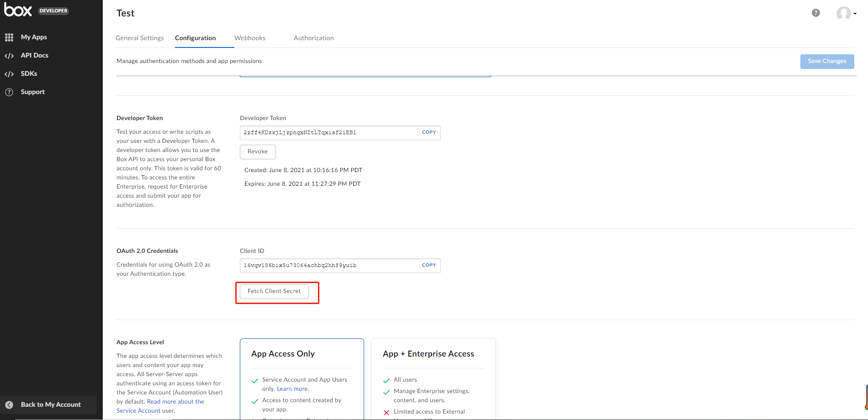Open Support question mark icon
The image size is (868, 420).
click(x=9, y=92)
